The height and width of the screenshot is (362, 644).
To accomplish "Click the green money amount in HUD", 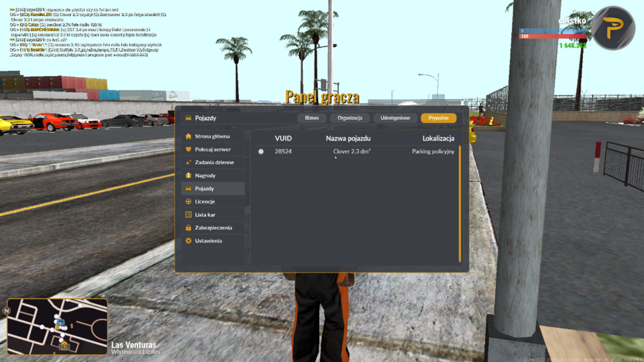I will (573, 46).
